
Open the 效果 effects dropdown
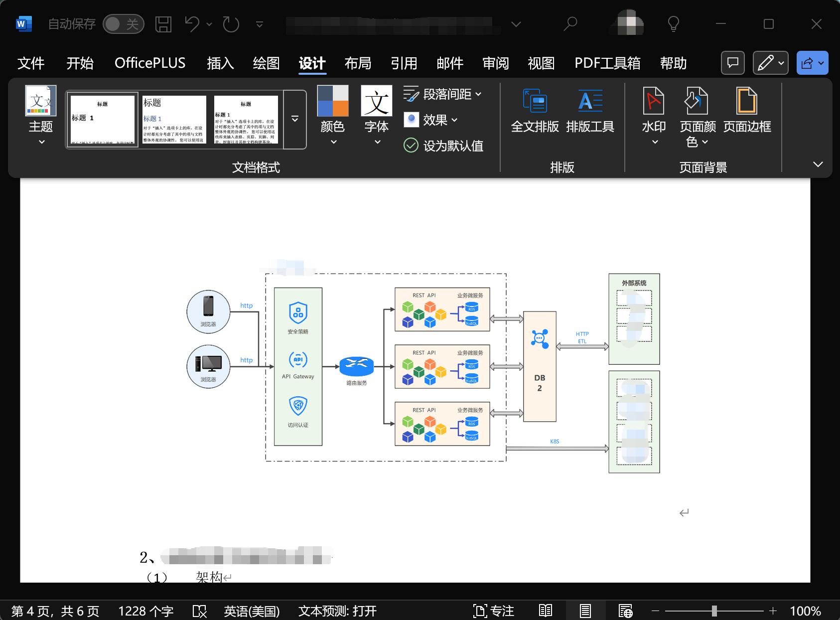tap(430, 120)
